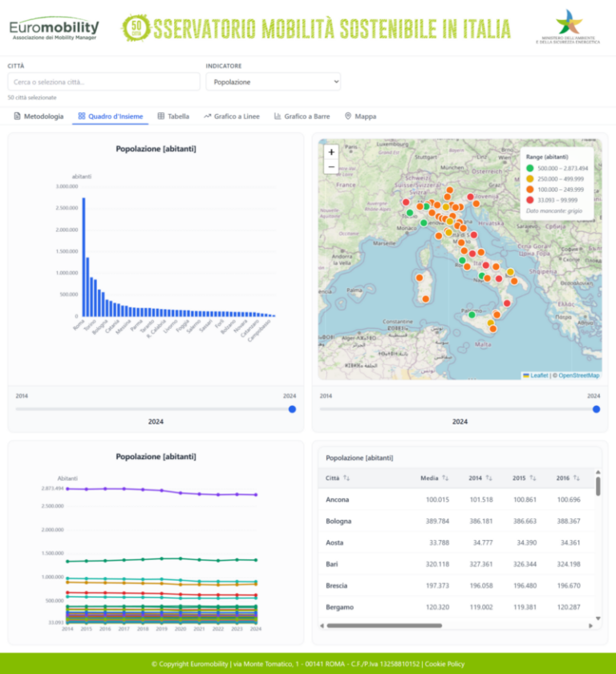Viewport: 616px width, 674px height.
Task: Click the purple Roma line in line chart
Action: pos(161,491)
